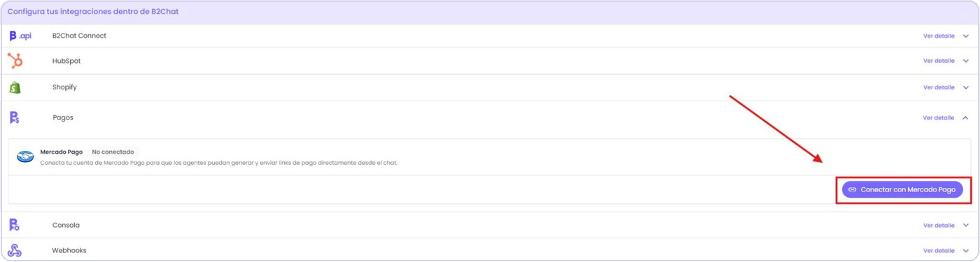Select the Pagos row label
This screenshot has width=980, height=262.
click(63, 117)
